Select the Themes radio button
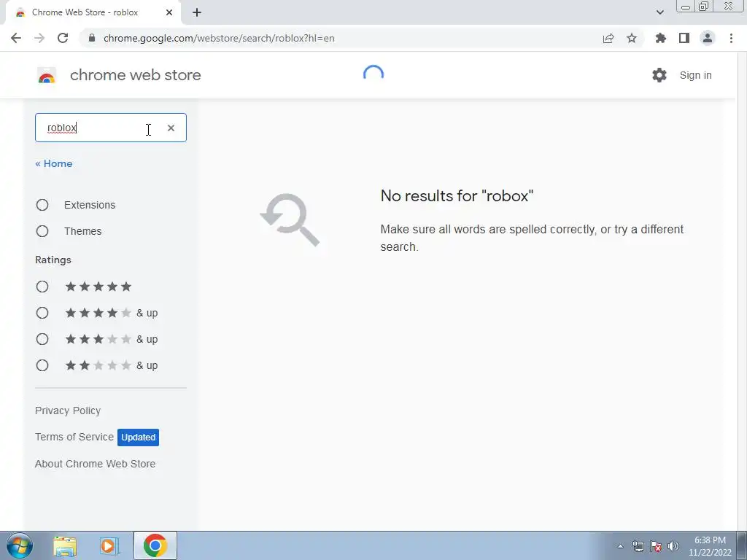747x560 pixels. tap(42, 231)
